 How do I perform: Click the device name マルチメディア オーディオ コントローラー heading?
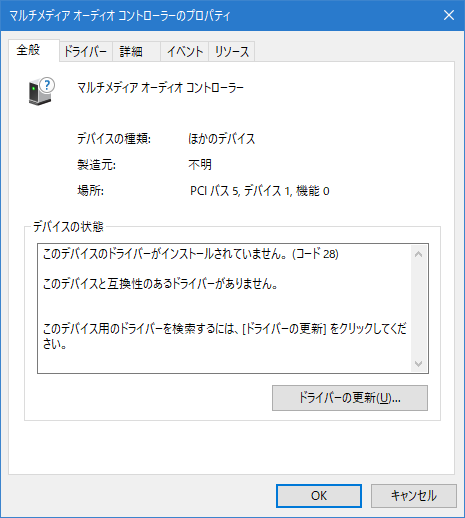click(x=160, y=88)
